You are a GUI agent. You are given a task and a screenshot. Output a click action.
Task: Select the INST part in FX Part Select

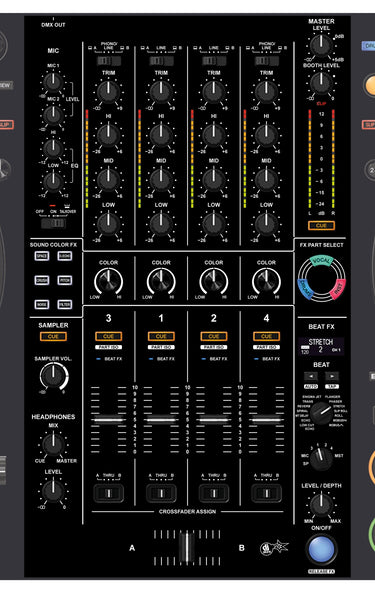coord(338,289)
